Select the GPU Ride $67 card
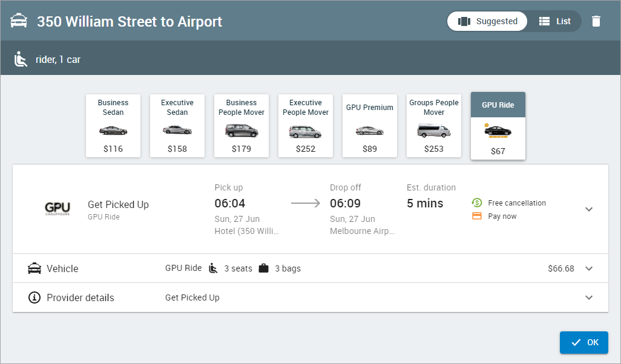621x364 pixels. point(498,126)
